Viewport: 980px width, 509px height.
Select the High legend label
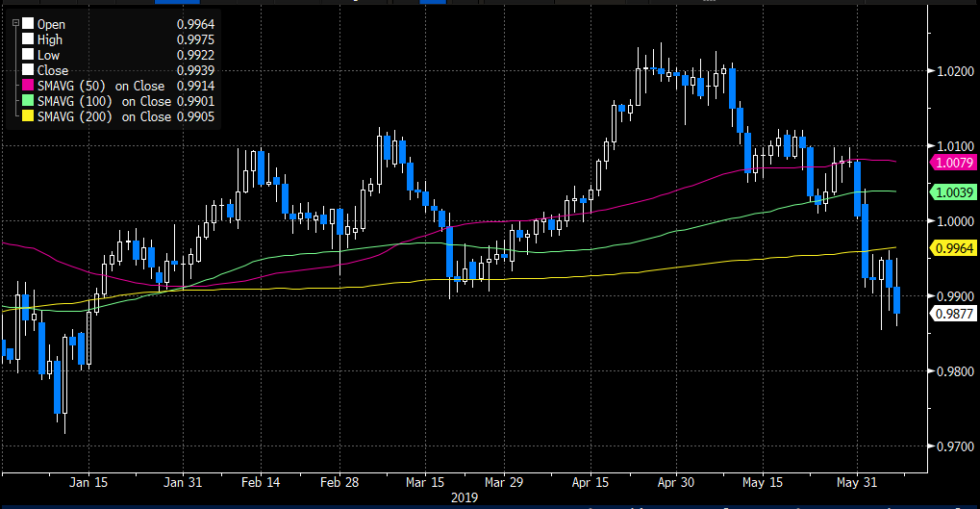pyautogui.click(x=50, y=40)
